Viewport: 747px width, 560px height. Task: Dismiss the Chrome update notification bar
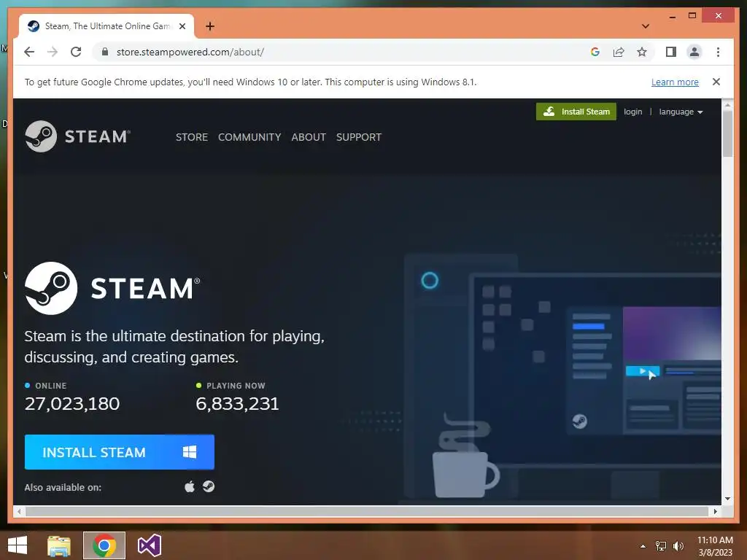tap(716, 82)
